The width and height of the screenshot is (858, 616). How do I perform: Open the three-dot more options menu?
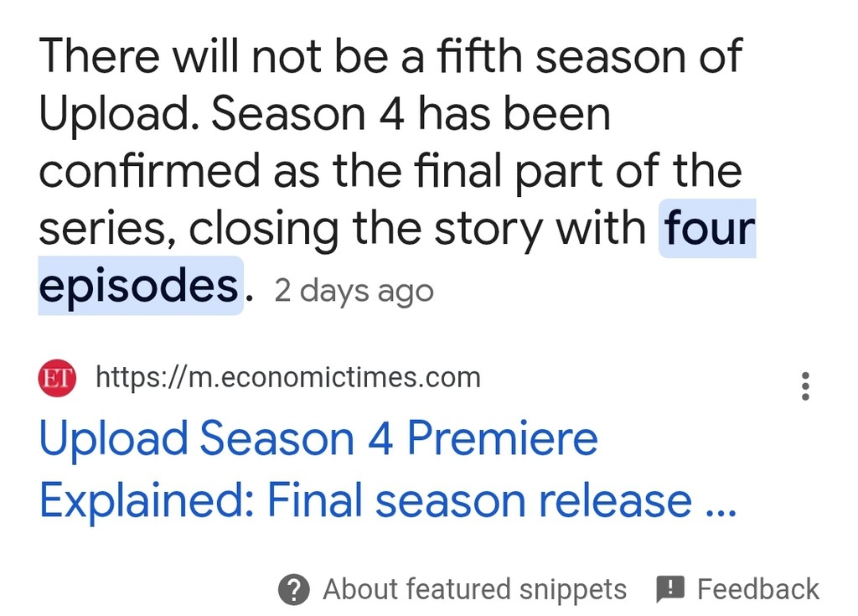point(805,386)
